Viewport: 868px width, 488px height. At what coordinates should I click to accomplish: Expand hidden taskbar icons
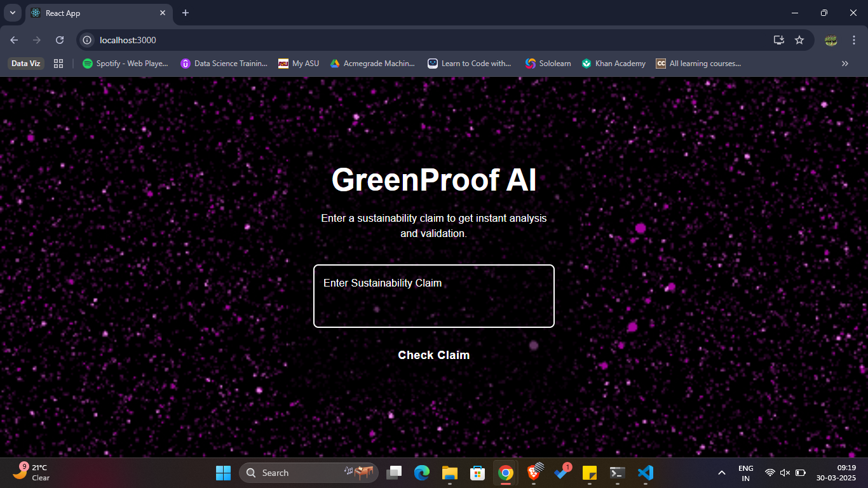pos(722,473)
